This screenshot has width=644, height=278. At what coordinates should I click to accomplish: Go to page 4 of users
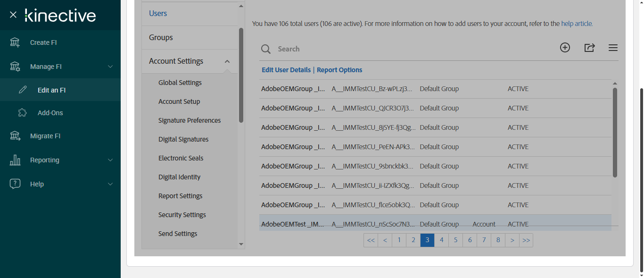coord(441,240)
